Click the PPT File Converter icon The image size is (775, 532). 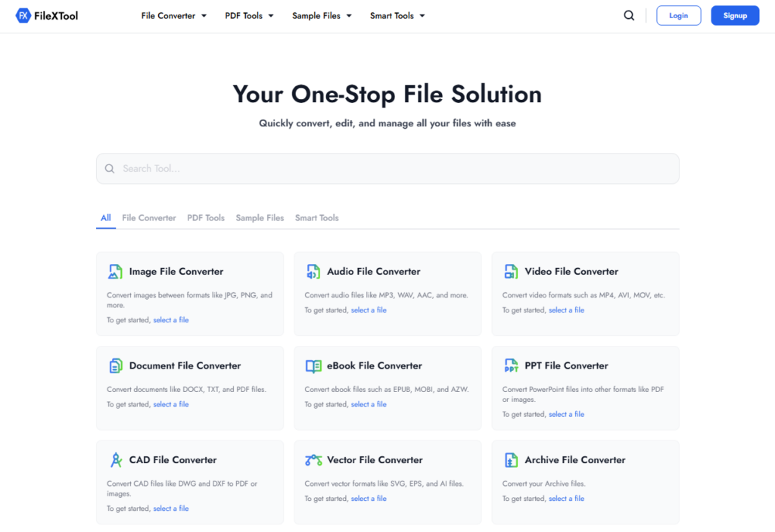[x=511, y=365]
